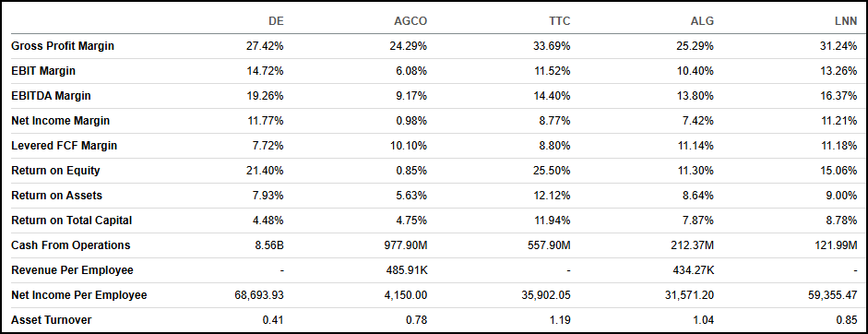The width and height of the screenshot is (868, 334).
Task: Select the EBIT Margin row label
Action: click(43, 71)
